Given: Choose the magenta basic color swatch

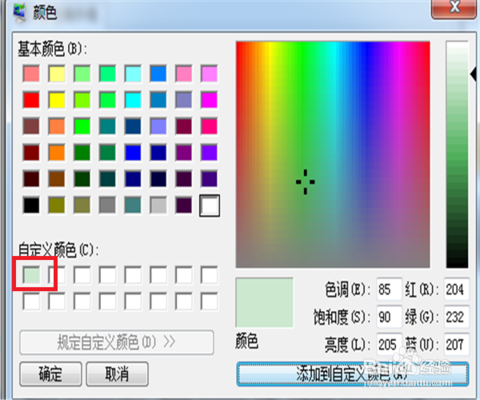Looking at the screenshot, I should (x=209, y=100).
